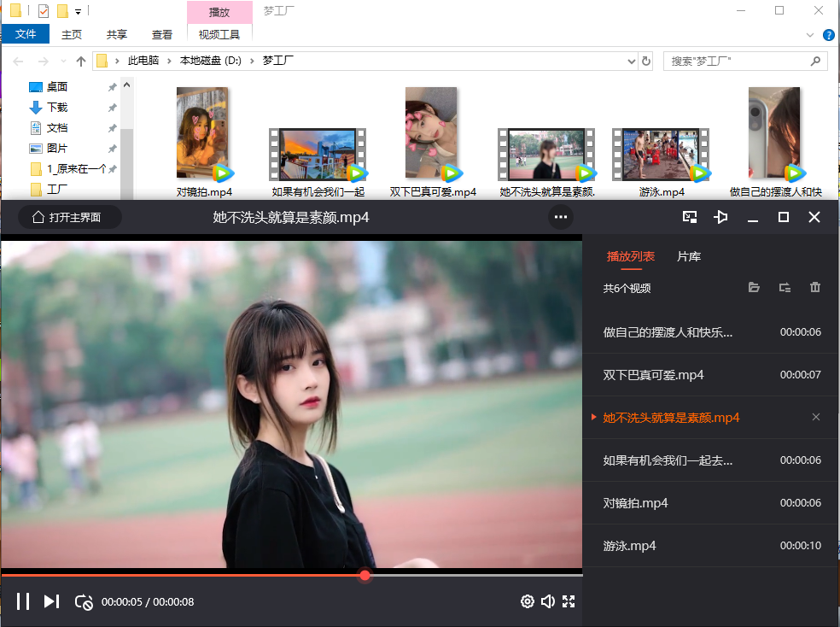Expand the chevron after 本地磁盘 (D:)

(252, 62)
